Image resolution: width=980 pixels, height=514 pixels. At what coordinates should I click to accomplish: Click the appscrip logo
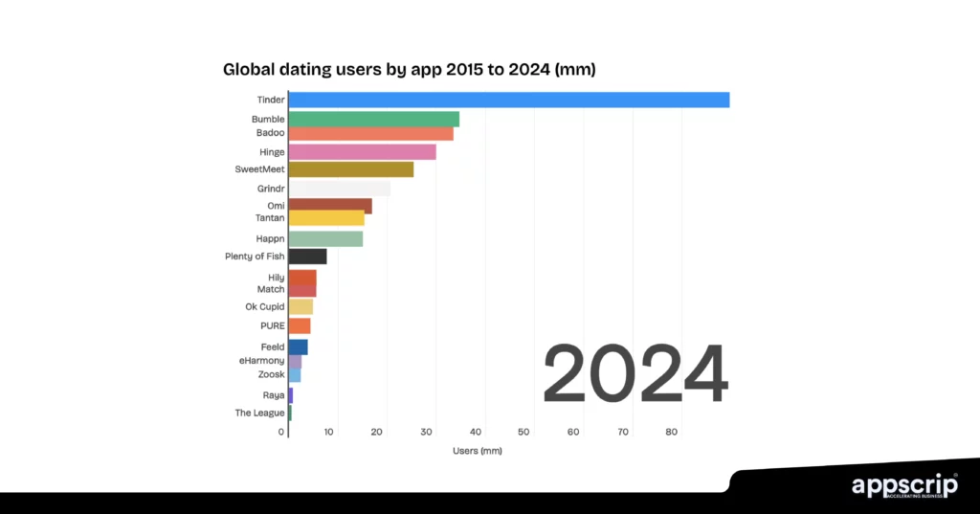[904, 485]
